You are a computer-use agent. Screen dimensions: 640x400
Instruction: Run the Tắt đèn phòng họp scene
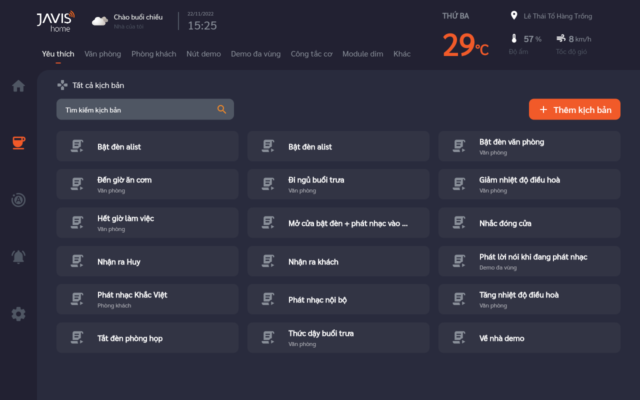(147, 337)
